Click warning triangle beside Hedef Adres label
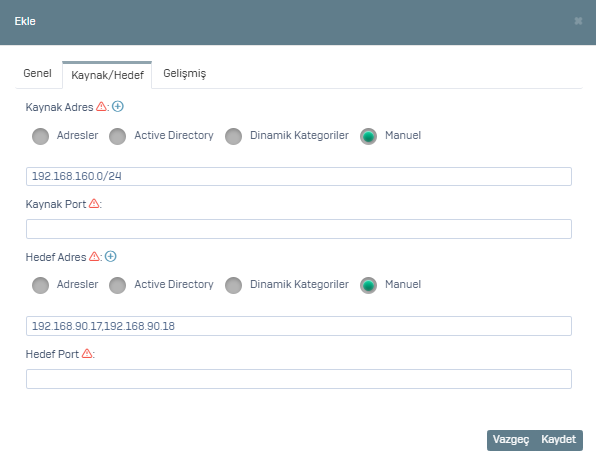 pyautogui.click(x=94, y=257)
